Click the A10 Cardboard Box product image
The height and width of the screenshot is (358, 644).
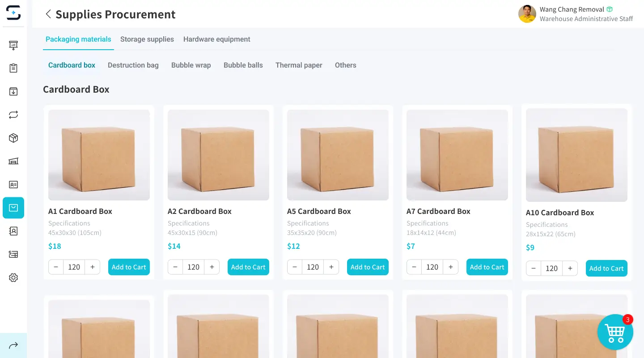pyautogui.click(x=576, y=155)
